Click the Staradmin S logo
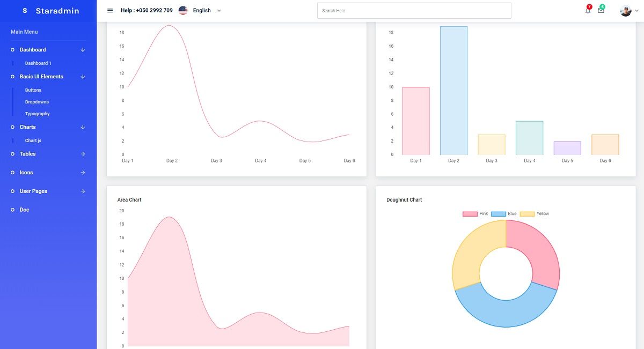 point(25,11)
